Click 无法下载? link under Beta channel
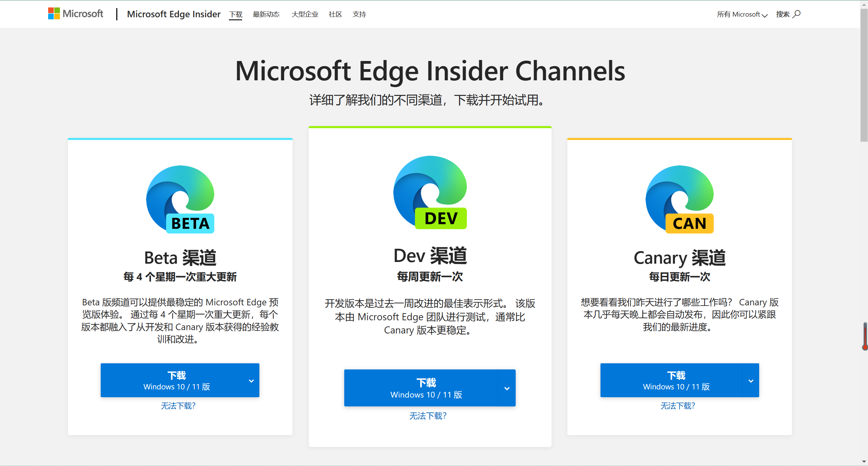The height and width of the screenshot is (466, 868). [x=178, y=405]
